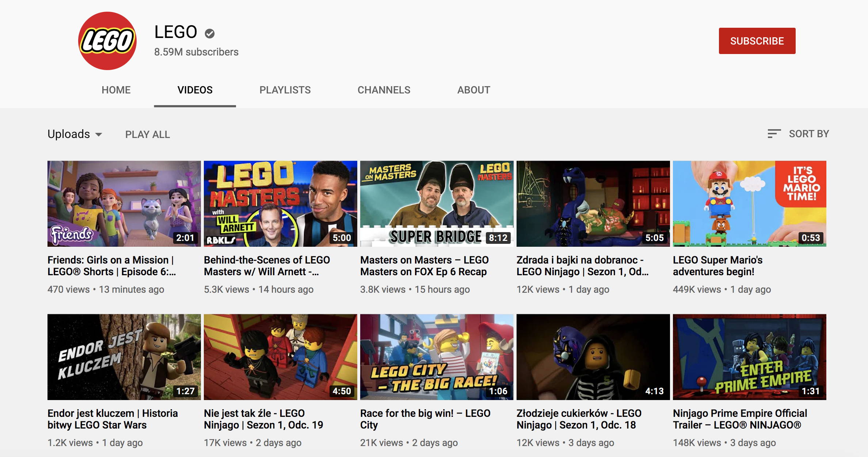Click the LEGO channel name heading

(176, 32)
